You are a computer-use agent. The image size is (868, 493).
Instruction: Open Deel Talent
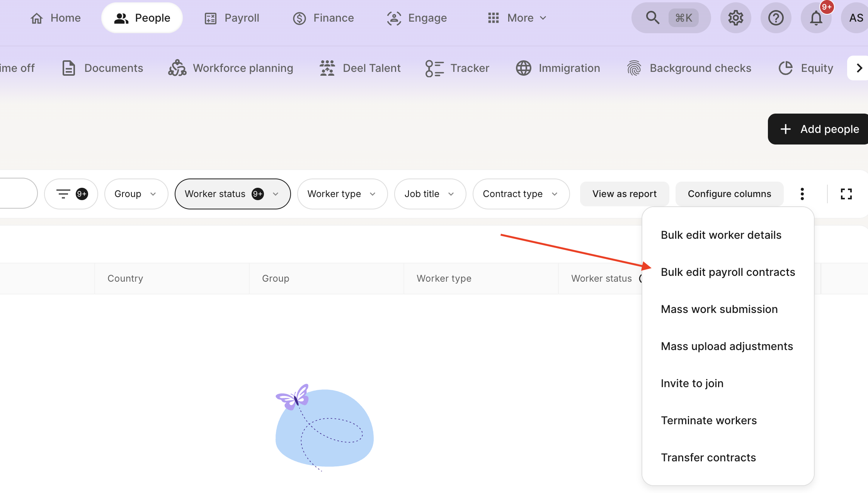(x=327, y=68)
